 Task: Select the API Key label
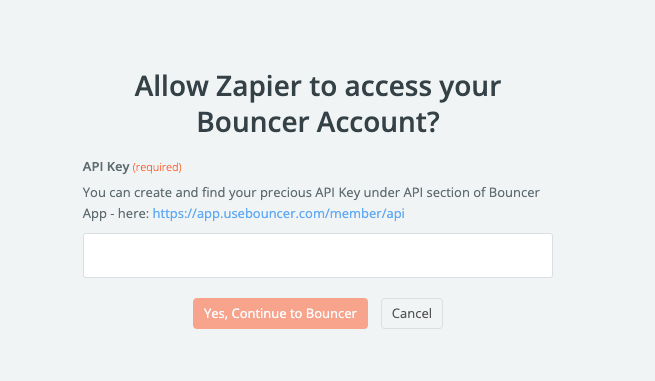[x=106, y=167]
